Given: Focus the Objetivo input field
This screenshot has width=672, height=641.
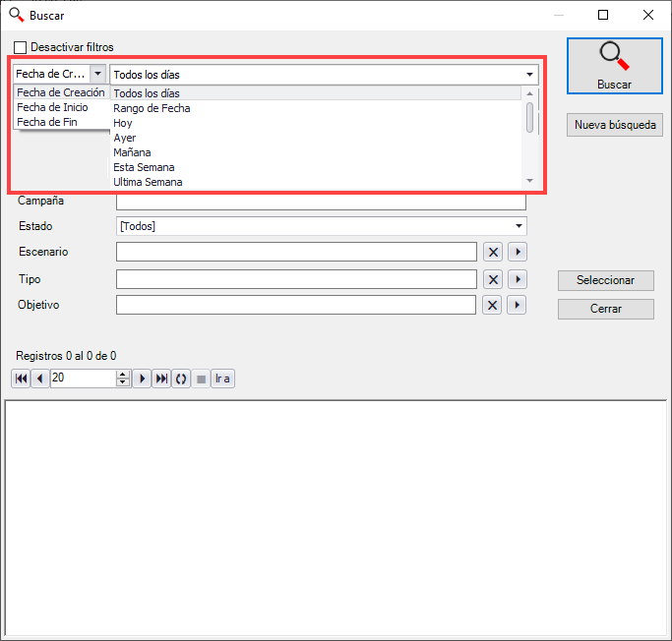Looking at the screenshot, I should coord(296,305).
